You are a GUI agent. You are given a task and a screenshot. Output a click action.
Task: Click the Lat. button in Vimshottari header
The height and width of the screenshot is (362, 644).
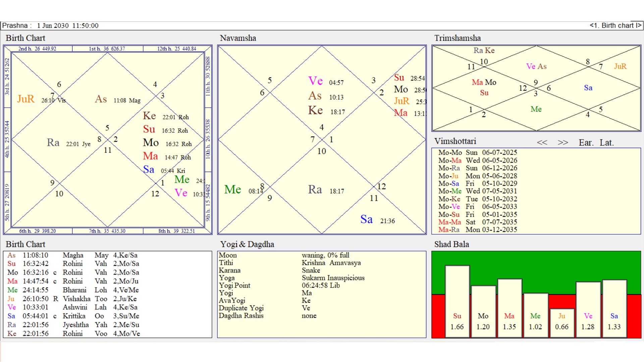pos(606,142)
